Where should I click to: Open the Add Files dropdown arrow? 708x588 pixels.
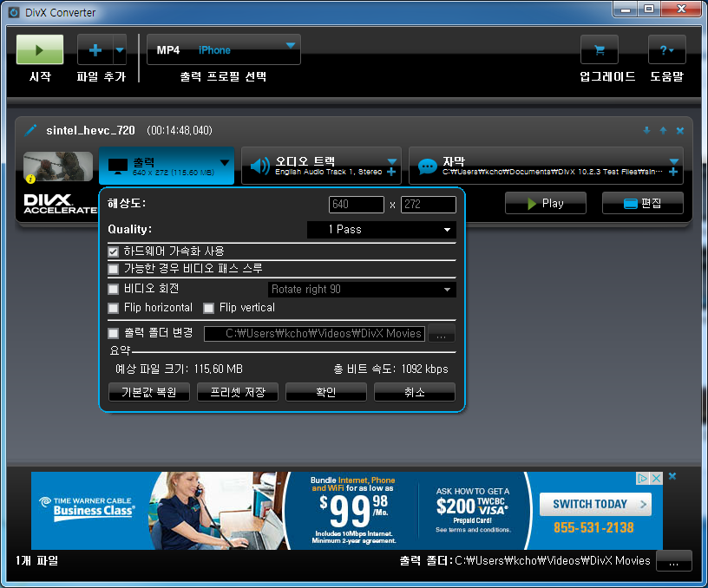(120, 49)
